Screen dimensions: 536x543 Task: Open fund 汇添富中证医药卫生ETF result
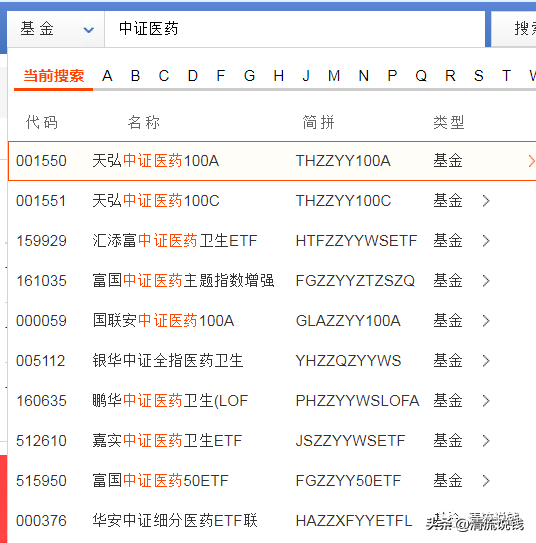click(x=175, y=241)
